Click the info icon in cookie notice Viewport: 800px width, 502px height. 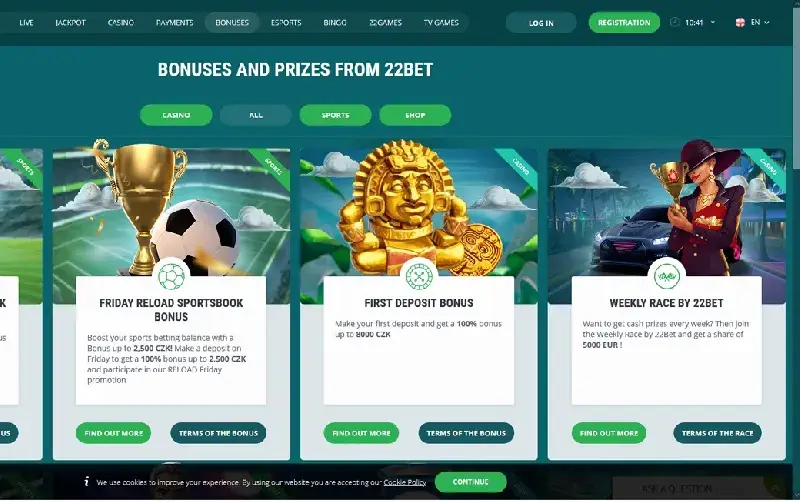(87, 482)
